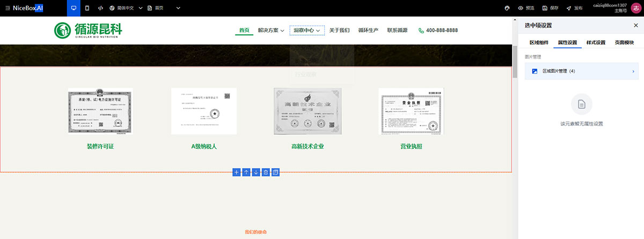This screenshot has height=239, width=644.
Task: Select the A级纳税人 certificate image
Action: [204, 111]
